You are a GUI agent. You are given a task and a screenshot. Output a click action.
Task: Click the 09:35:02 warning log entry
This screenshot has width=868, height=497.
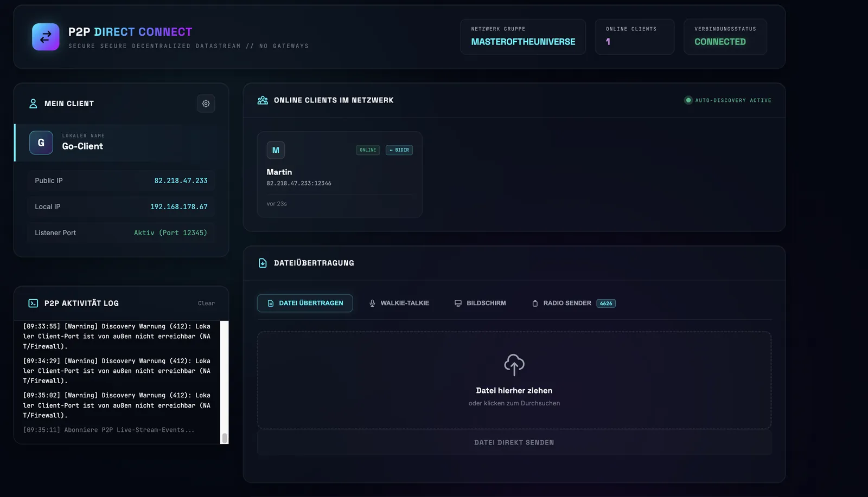[x=117, y=405]
